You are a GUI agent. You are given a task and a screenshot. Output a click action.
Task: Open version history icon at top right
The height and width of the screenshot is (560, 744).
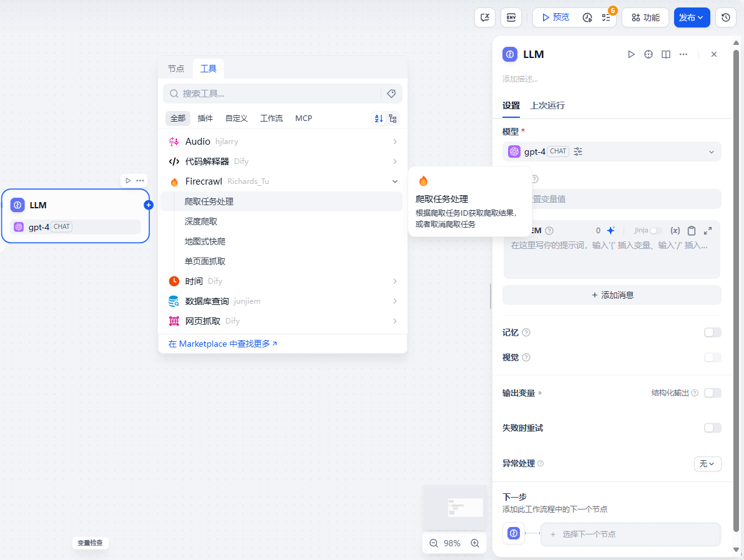click(725, 17)
